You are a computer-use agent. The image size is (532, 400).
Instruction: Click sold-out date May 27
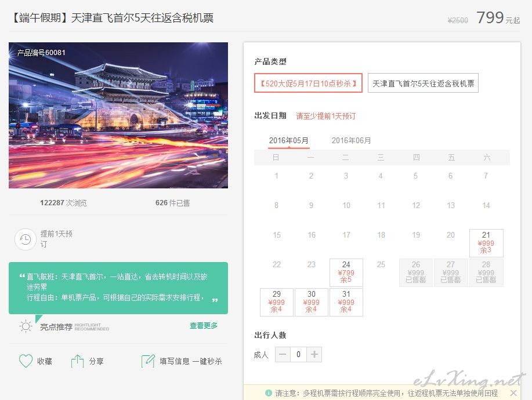451,272
